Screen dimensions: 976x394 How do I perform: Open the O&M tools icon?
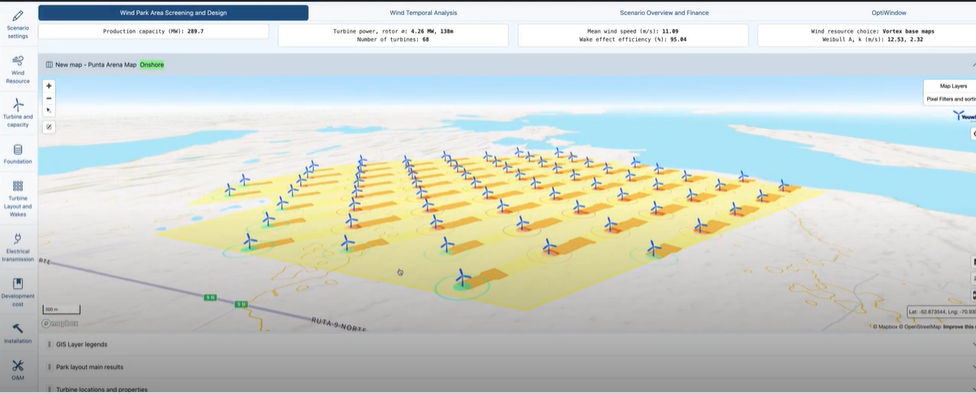pos(18,370)
